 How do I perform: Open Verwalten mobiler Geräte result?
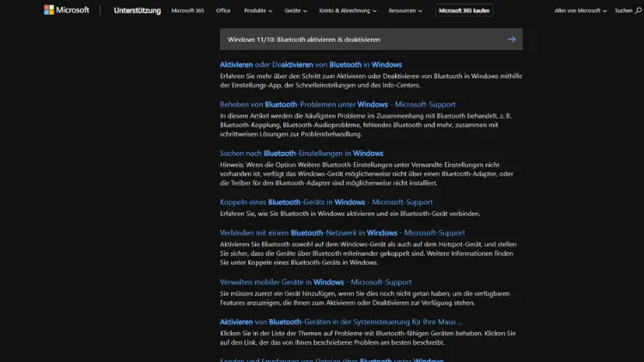[315, 282]
